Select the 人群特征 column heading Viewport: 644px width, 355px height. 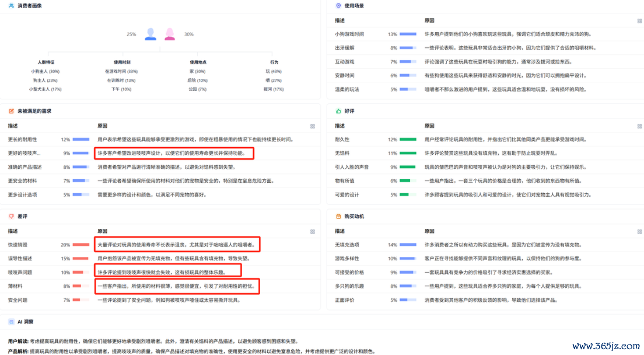45,62
